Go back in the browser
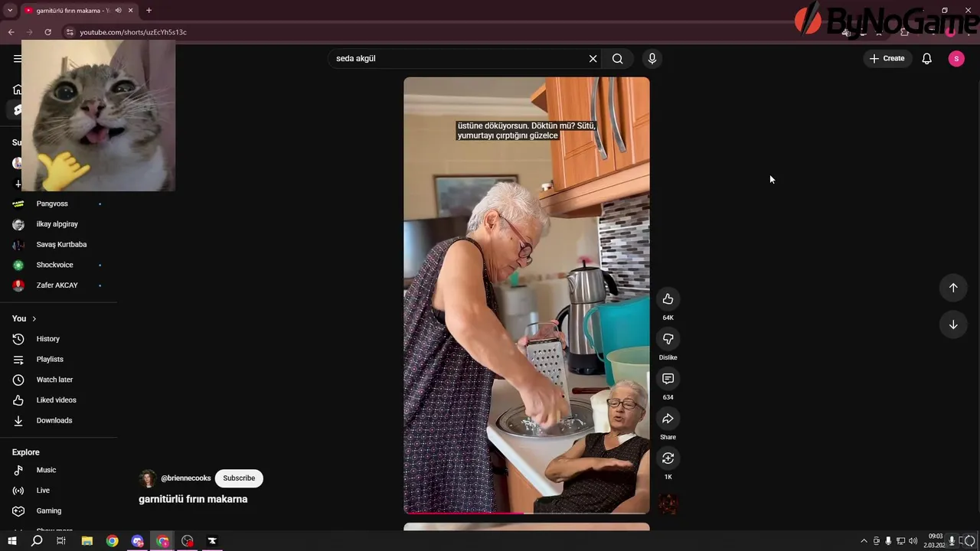Image resolution: width=980 pixels, height=551 pixels. click(x=11, y=32)
